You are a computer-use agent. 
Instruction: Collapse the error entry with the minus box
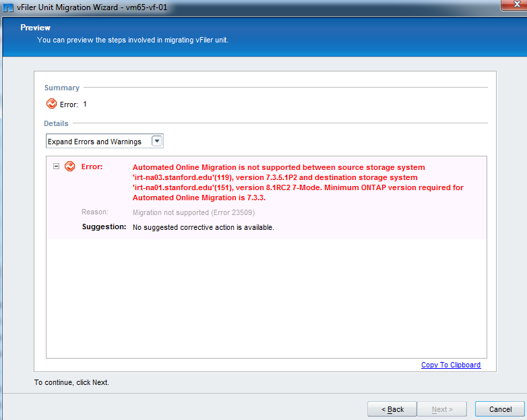pyautogui.click(x=56, y=166)
